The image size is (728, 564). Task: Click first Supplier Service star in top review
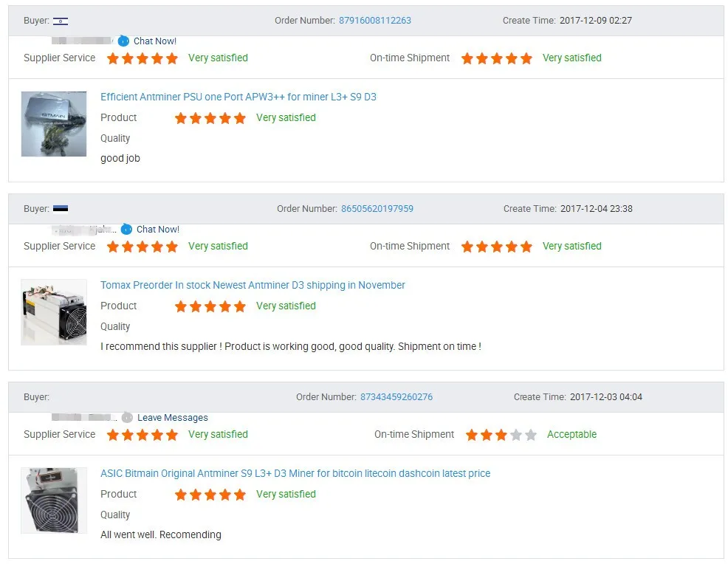click(113, 58)
